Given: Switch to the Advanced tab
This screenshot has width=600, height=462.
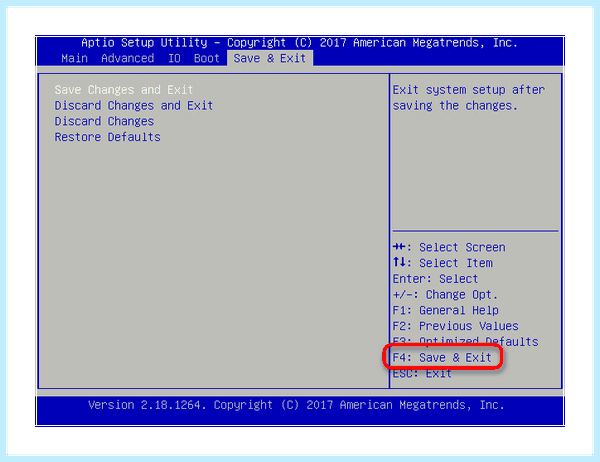Looking at the screenshot, I should pyautogui.click(x=127, y=58).
